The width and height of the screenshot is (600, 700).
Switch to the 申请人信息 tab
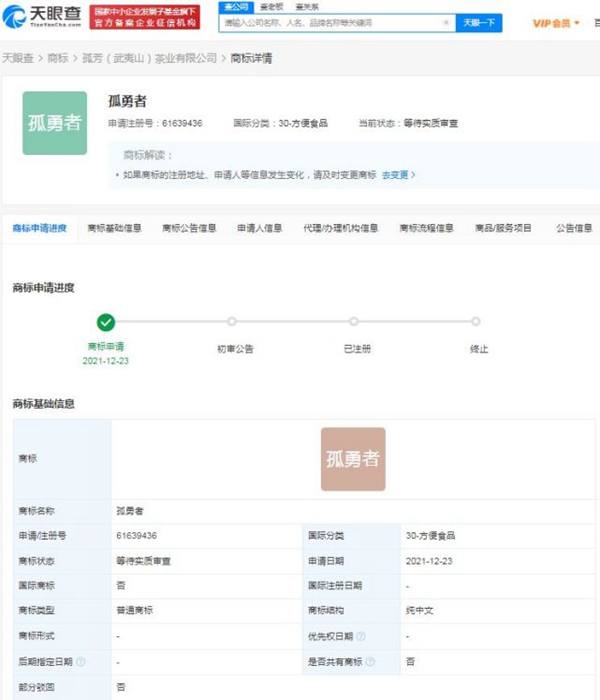(x=259, y=228)
